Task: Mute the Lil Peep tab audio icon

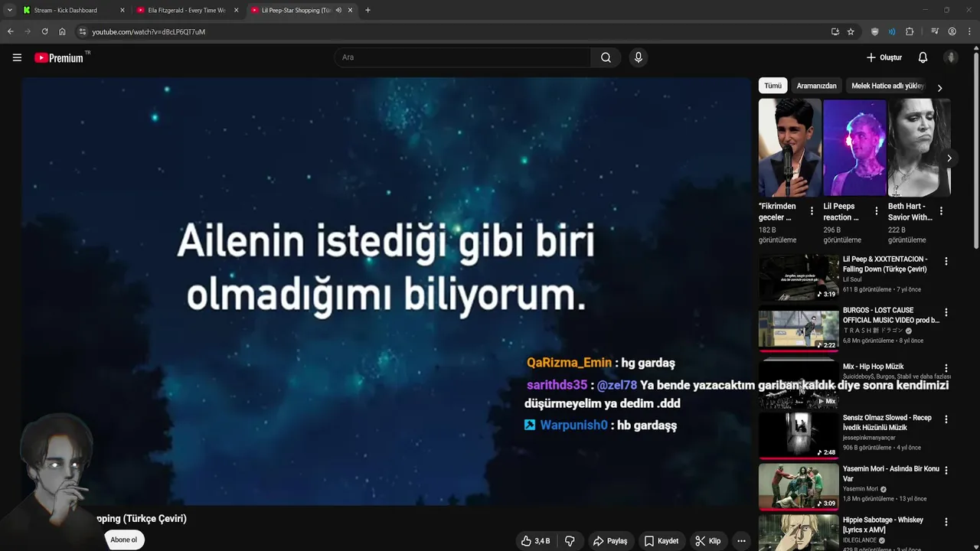Action: coord(338,10)
